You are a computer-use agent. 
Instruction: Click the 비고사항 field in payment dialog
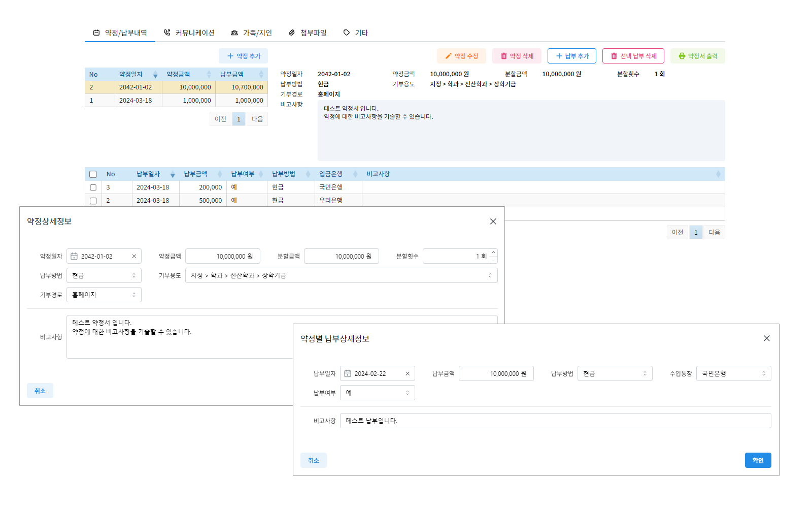click(x=555, y=421)
